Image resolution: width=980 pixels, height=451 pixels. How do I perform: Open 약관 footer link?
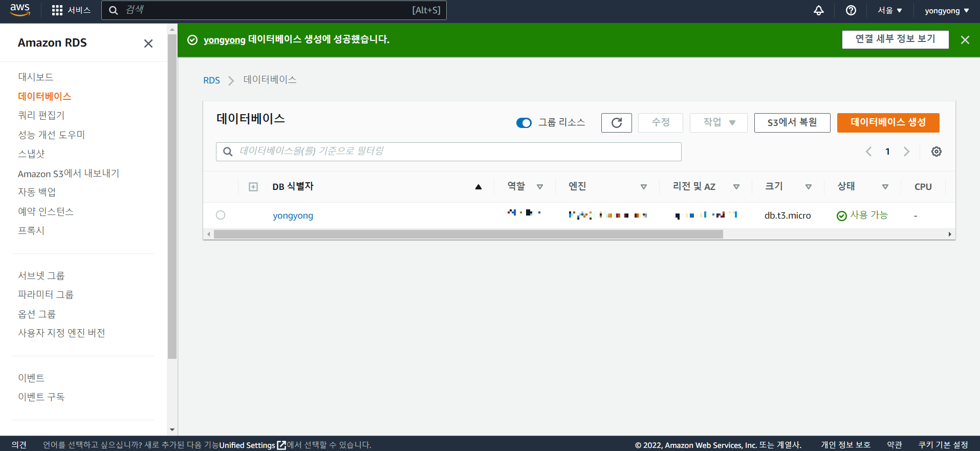(x=895, y=445)
